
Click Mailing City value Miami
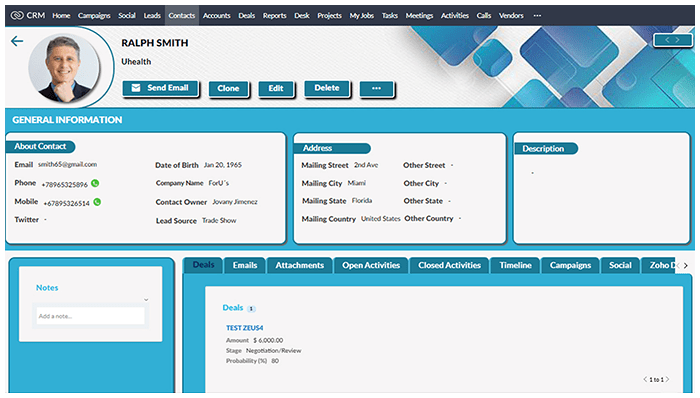tap(357, 183)
